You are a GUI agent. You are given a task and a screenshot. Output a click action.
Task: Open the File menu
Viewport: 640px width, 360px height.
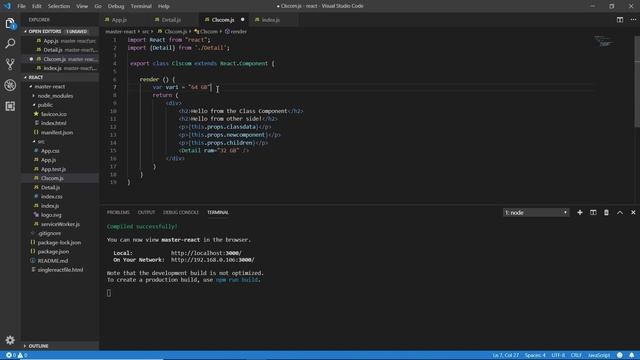(21, 6)
